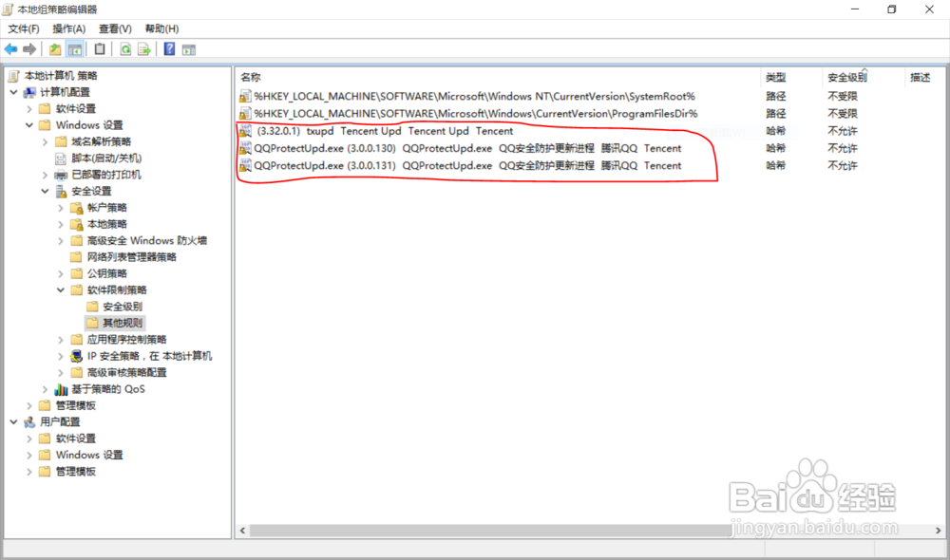
Task: Open the 操作(A) menu
Action: [x=69, y=29]
